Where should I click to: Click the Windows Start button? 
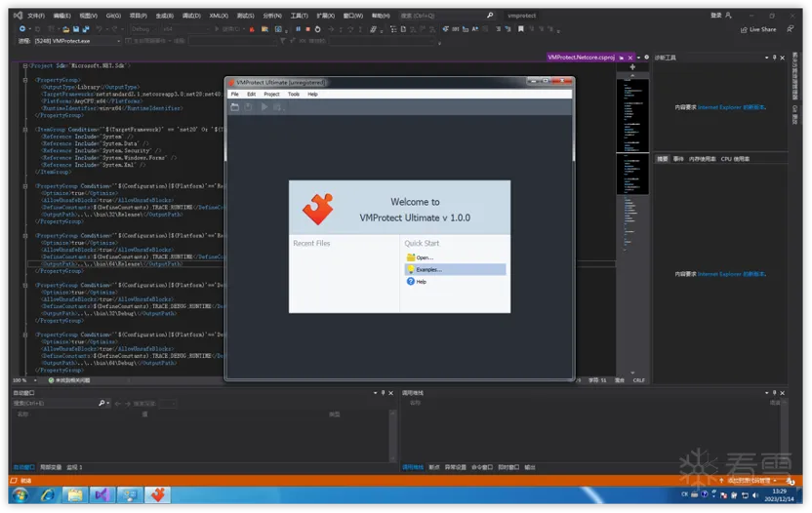[20, 495]
